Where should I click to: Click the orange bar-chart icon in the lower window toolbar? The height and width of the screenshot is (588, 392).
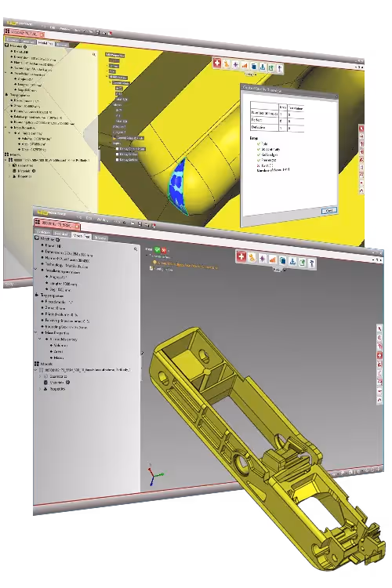pyautogui.click(x=272, y=260)
